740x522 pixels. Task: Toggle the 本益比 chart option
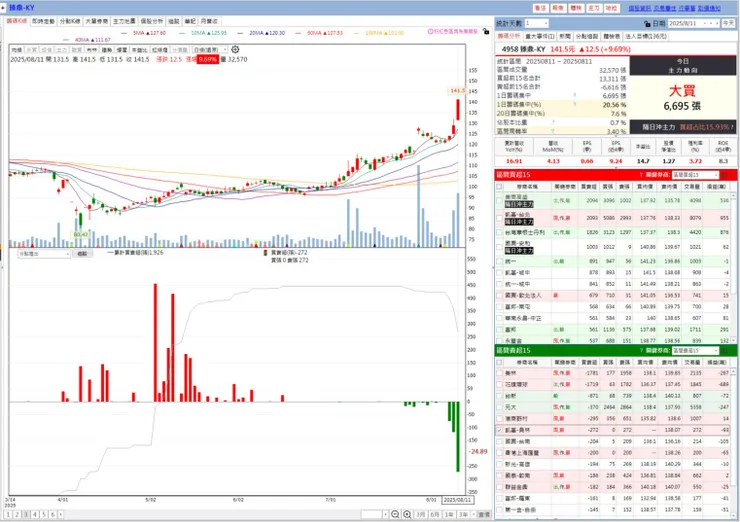pyautogui.click(x=139, y=50)
